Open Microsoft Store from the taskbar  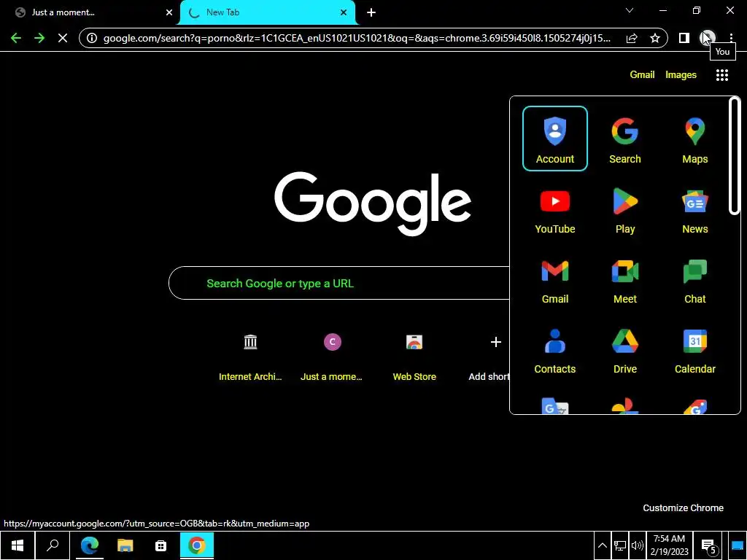coord(161,545)
